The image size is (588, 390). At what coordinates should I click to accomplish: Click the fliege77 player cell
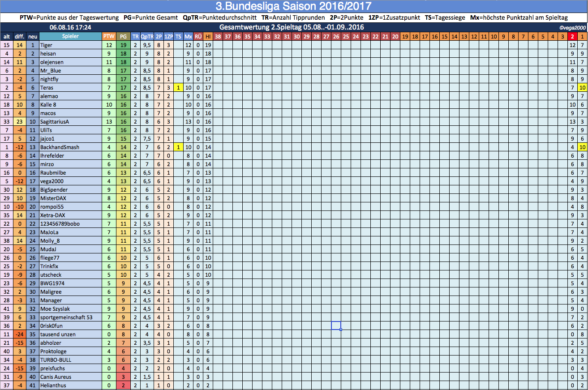[70, 257]
